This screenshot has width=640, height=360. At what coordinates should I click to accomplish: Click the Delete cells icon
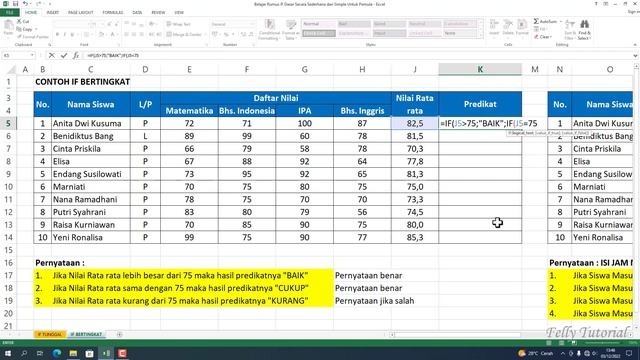508,27
